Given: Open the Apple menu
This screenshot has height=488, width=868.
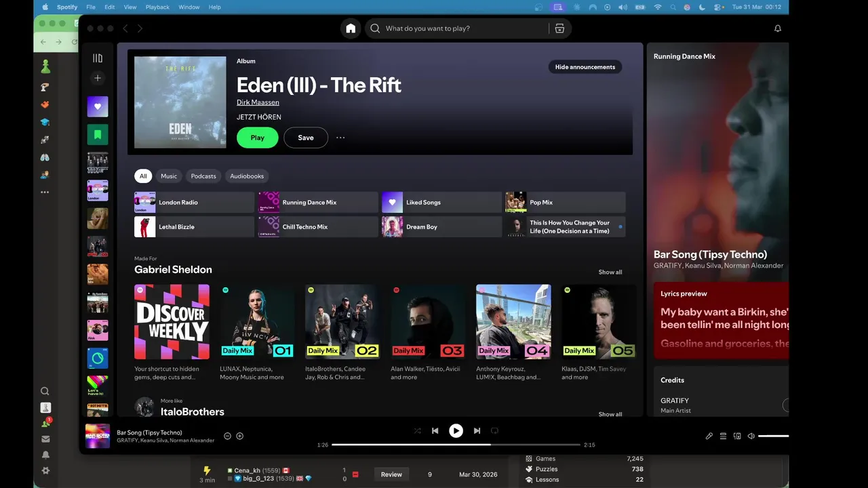Looking at the screenshot, I should [45, 7].
